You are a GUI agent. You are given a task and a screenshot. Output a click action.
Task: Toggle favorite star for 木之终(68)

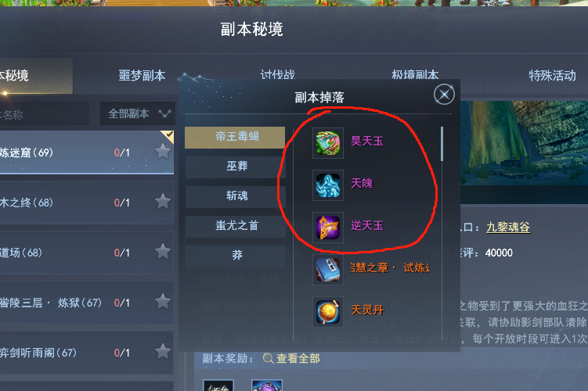tap(163, 201)
